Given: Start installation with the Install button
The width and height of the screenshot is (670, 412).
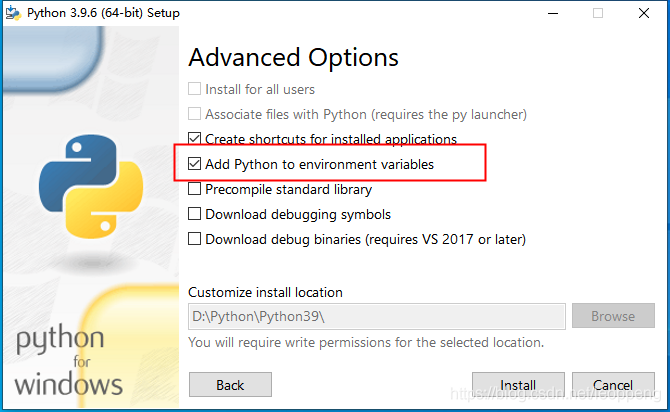Looking at the screenshot, I should coord(518,384).
